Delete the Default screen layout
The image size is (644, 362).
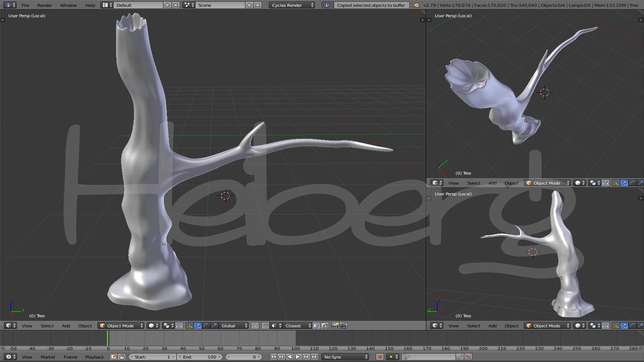tap(175, 5)
